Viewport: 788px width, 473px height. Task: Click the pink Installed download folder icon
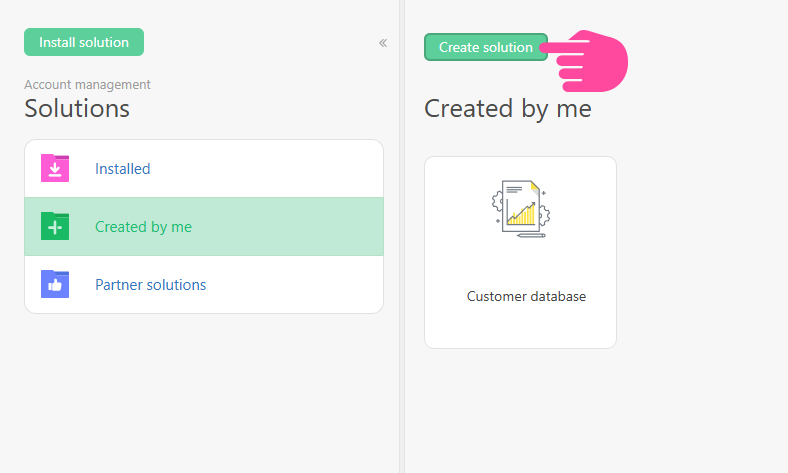click(55, 168)
